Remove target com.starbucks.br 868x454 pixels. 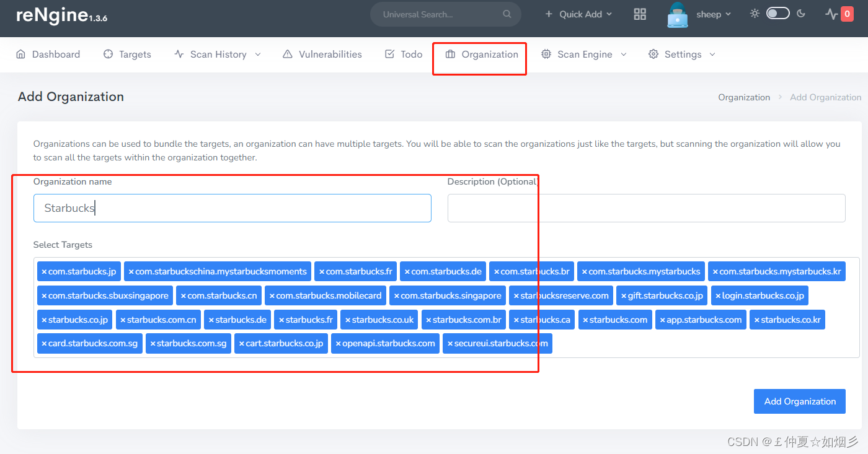click(x=497, y=271)
